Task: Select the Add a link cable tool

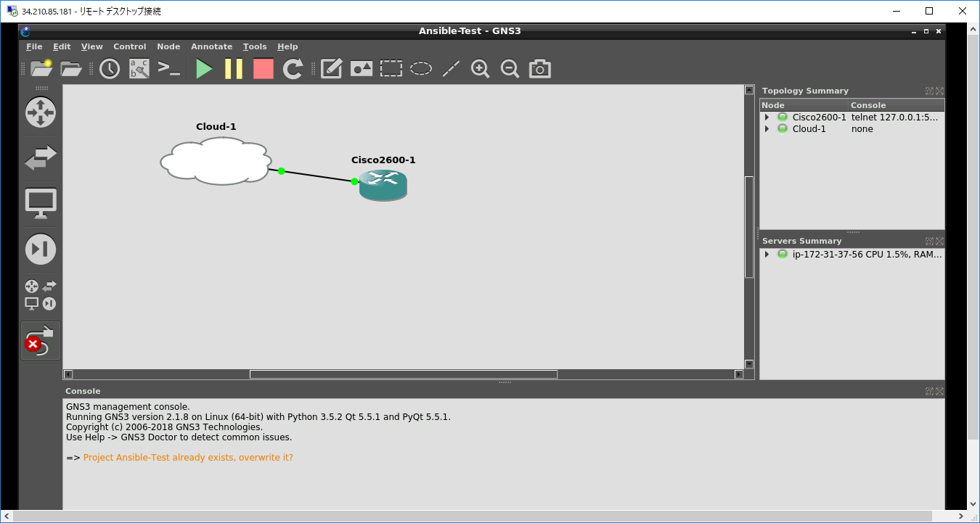Action: [x=41, y=339]
